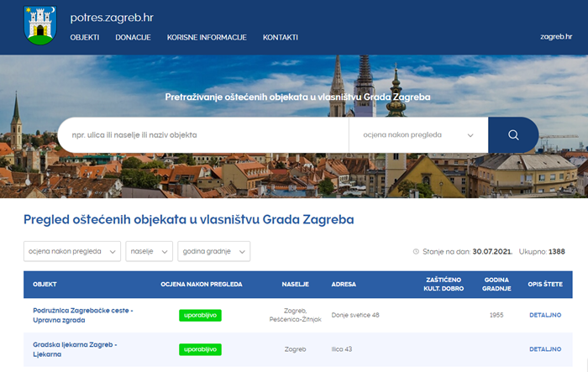Open Podružnica Zagrebačke ceste - Upravna zgrada

(x=83, y=315)
